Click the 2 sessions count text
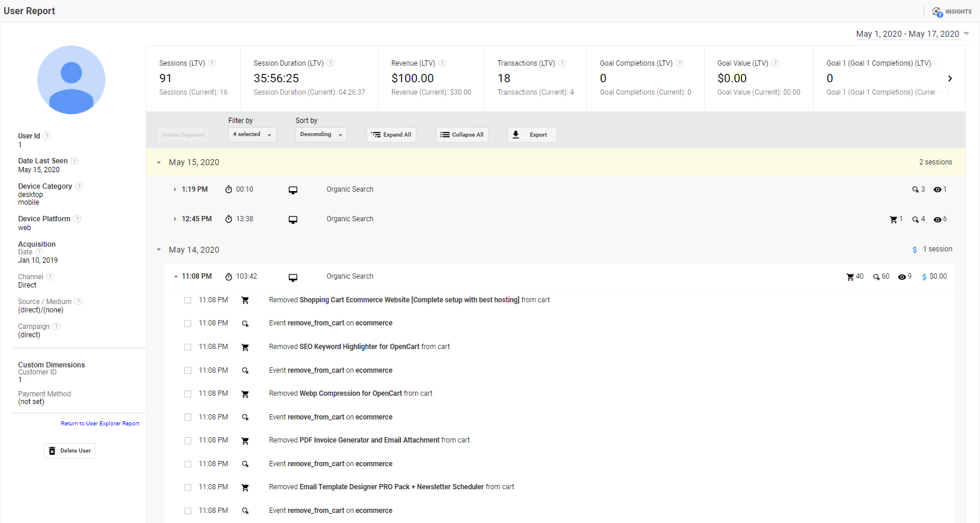This screenshot has height=523, width=980. pos(936,162)
